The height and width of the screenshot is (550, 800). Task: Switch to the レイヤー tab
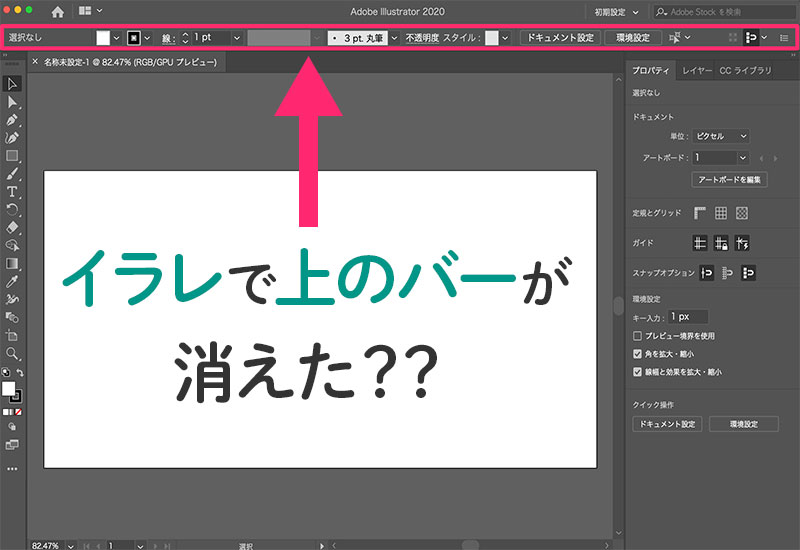point(696,70)
